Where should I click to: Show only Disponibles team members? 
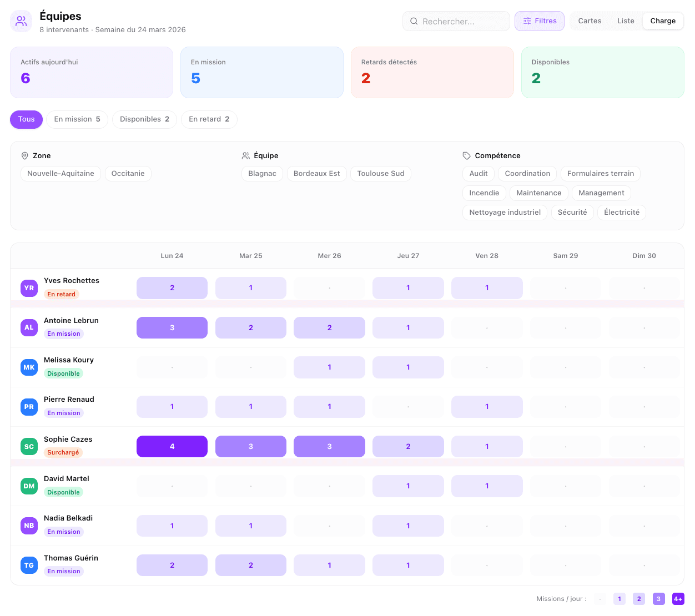144,119
